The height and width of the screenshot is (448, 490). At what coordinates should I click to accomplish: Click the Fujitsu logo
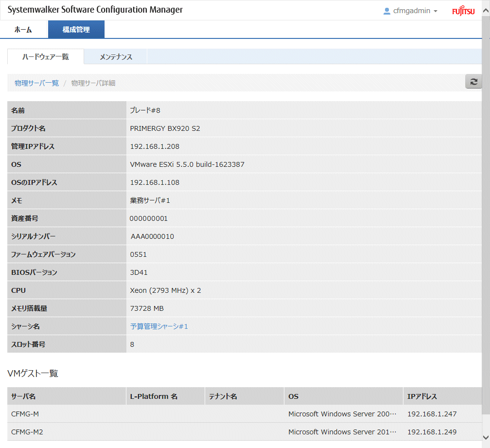463,11
